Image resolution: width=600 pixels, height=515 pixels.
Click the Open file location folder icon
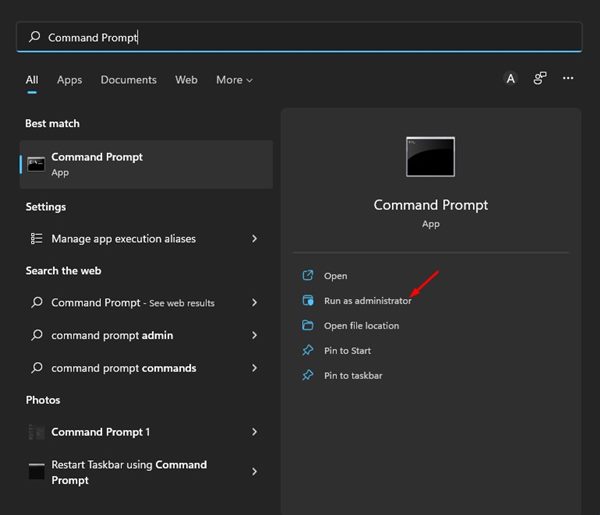point(308,326)
